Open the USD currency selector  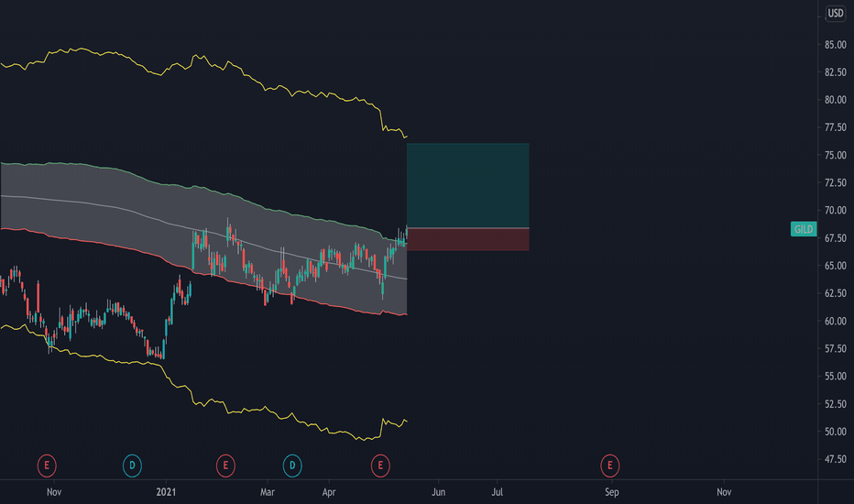(836, 13)
